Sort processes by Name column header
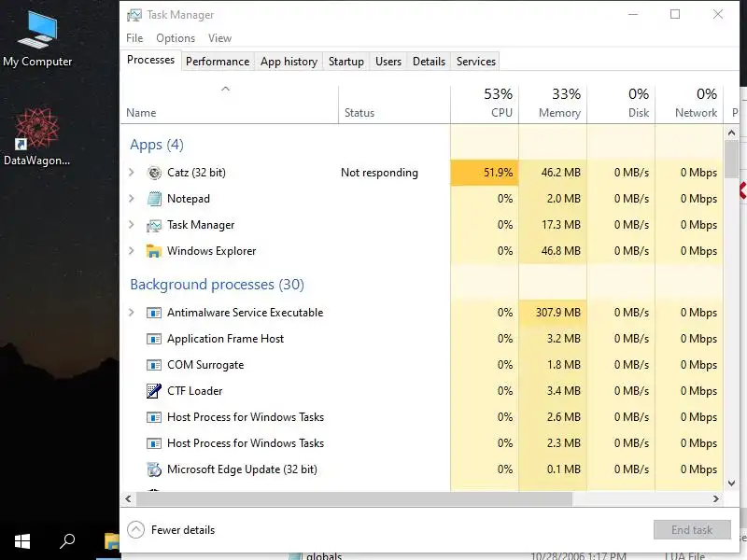 pyautogui.click(x=230, y=105)
